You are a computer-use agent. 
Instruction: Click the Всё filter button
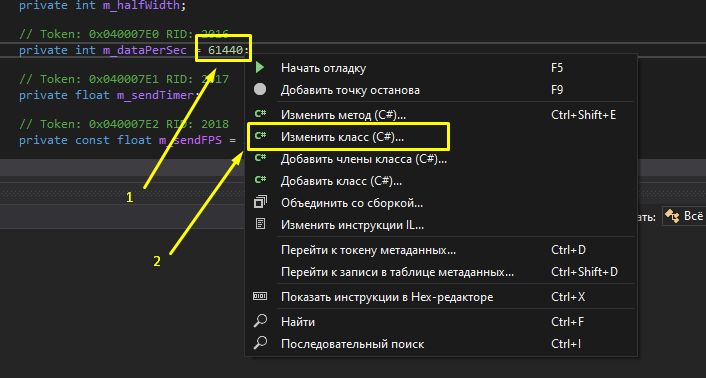point(683,216)
